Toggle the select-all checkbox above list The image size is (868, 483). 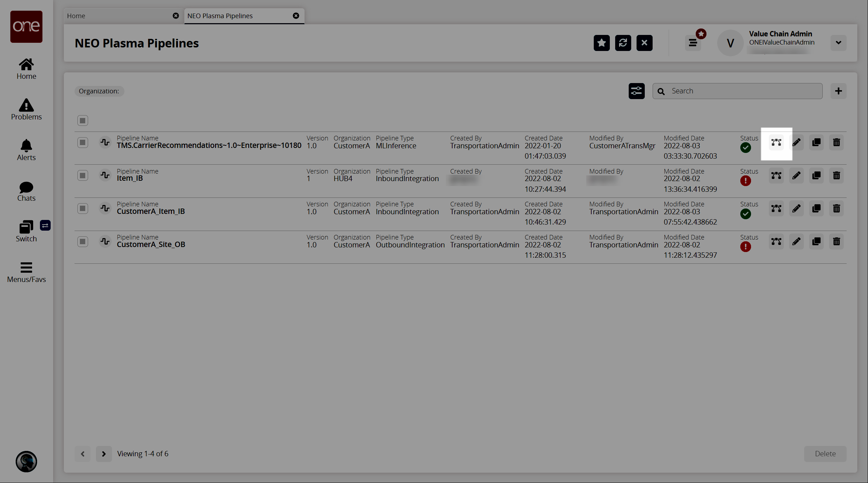pos(83,120)
